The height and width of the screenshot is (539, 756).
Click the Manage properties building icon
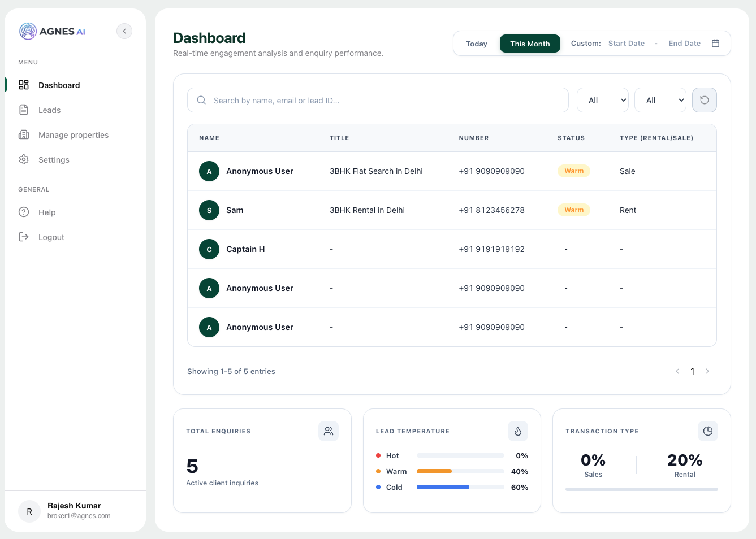point(24,134)
